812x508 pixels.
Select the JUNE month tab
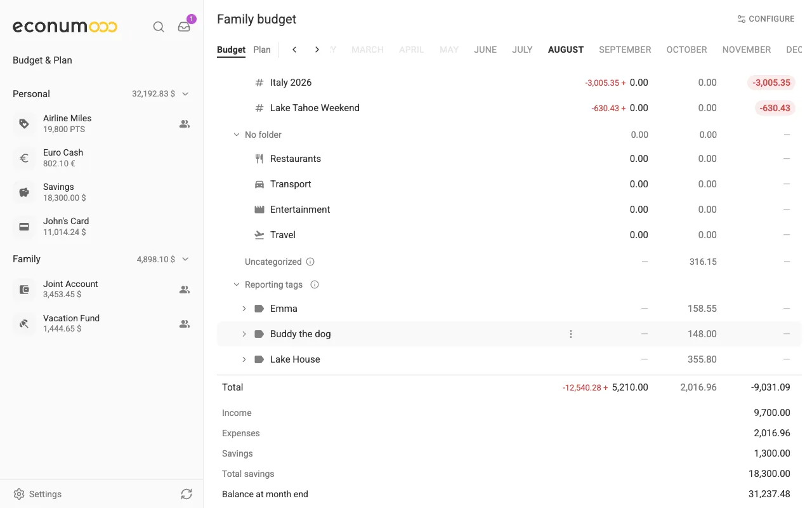pyautogui.click(x=485, y=50)
